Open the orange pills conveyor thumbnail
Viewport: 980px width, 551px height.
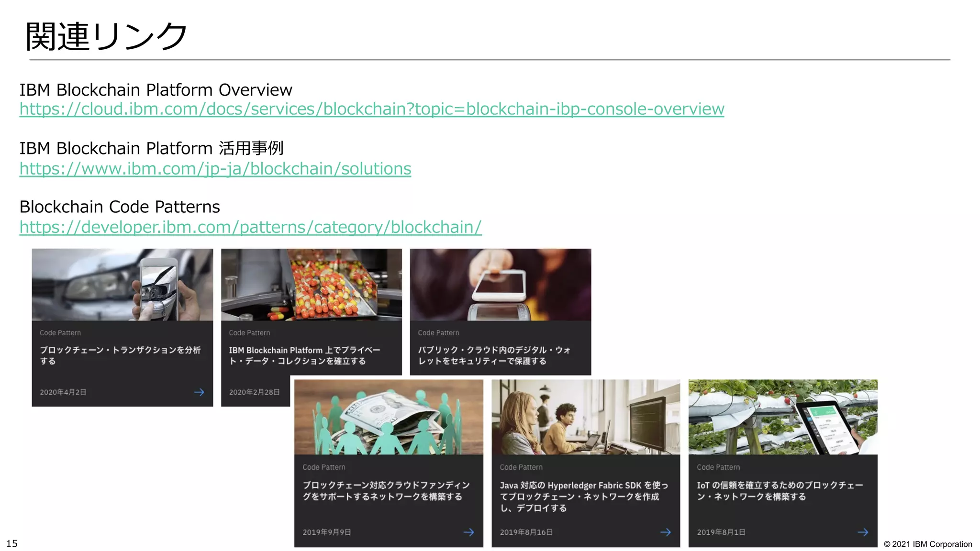pos(312,285)
